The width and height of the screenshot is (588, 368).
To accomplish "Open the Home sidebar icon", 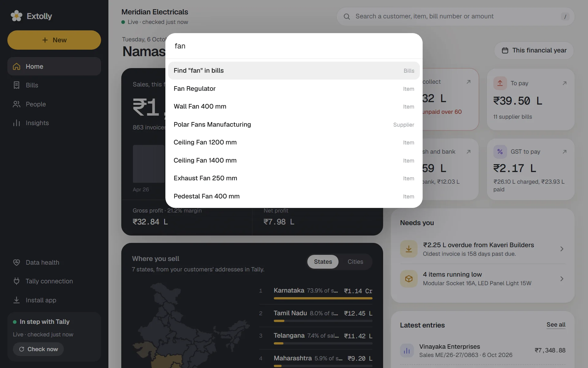I will click(x=17, y=67).
